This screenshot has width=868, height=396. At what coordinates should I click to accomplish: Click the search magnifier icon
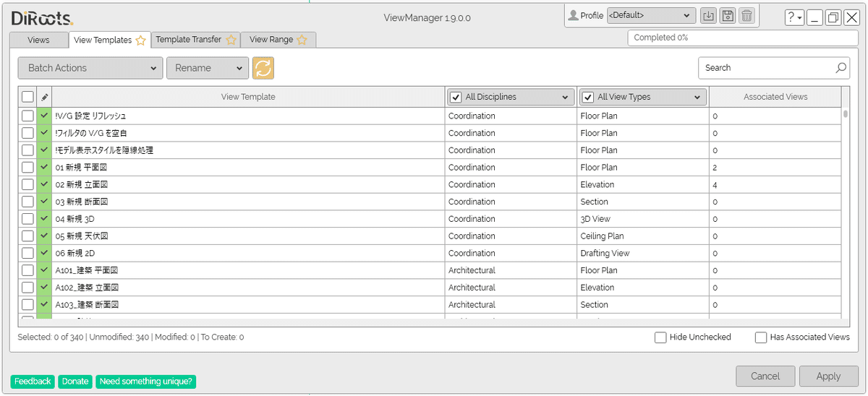coord(841,68)
